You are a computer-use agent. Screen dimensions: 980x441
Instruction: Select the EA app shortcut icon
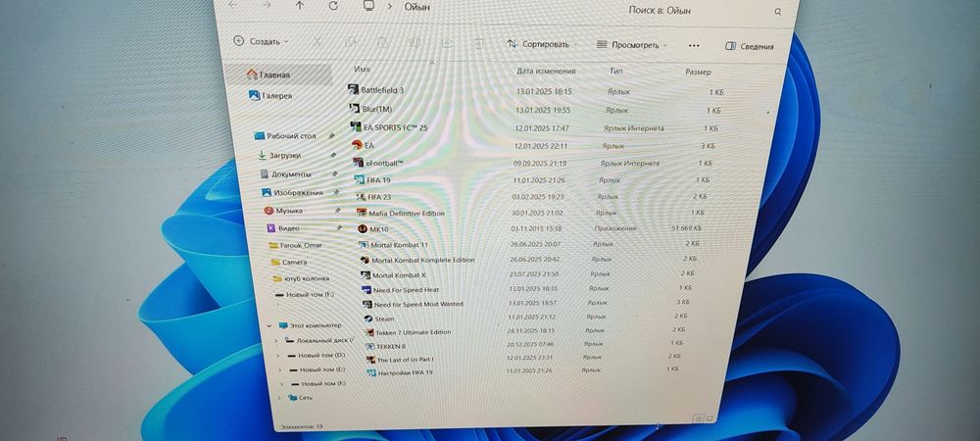tap(357, 145)
